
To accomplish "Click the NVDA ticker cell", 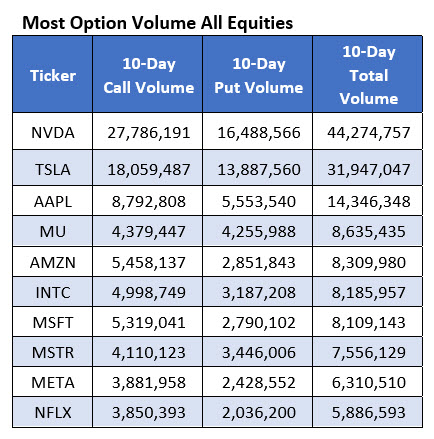I will 53,132.
